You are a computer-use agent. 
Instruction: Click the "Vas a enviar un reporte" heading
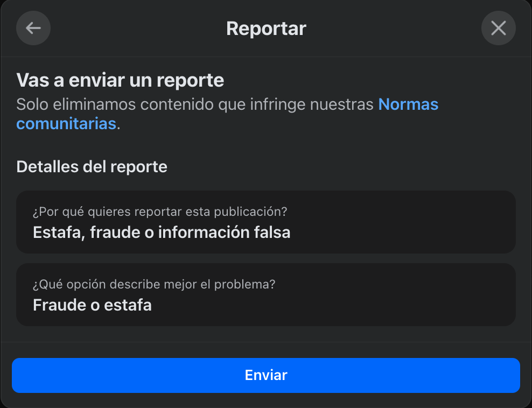click(x=120, y=80)
